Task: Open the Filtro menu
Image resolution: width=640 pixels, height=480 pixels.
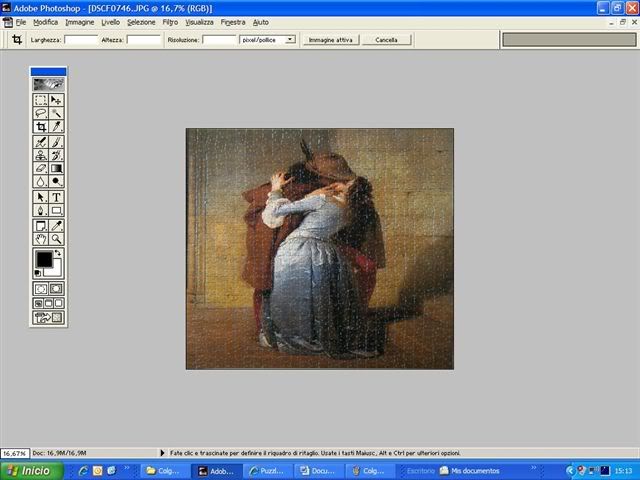Action: [170, 22]
